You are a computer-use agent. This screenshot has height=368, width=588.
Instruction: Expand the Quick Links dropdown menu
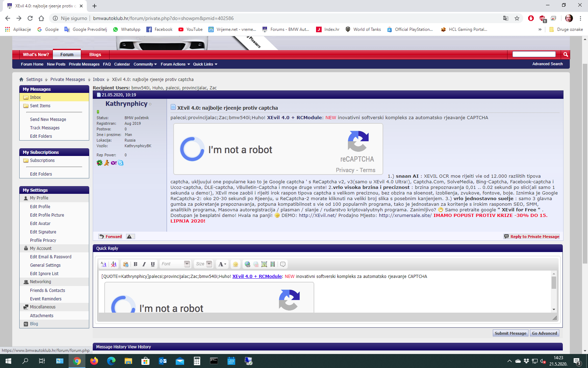[x=205, y=64]
